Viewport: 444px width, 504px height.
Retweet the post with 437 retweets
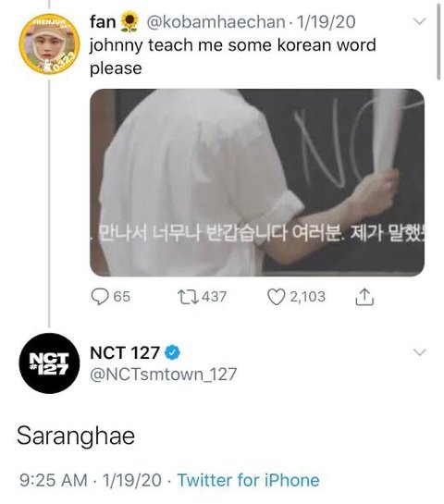click(x=188, y=297)
